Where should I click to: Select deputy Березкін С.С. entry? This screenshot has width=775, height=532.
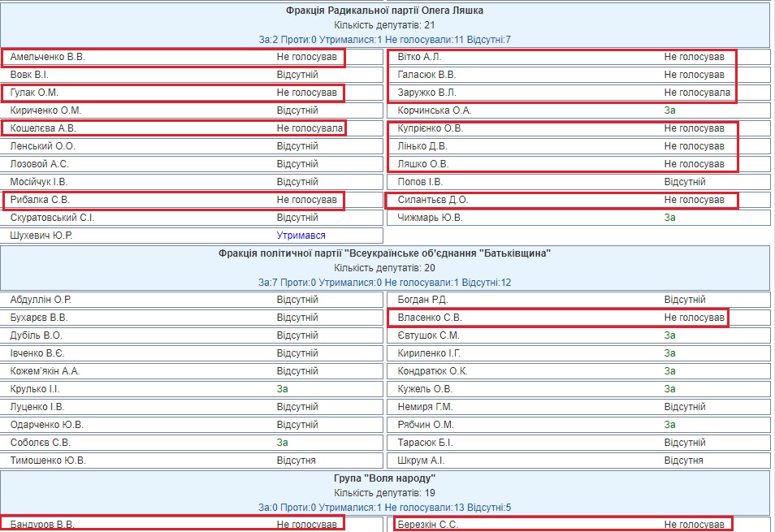427,525
